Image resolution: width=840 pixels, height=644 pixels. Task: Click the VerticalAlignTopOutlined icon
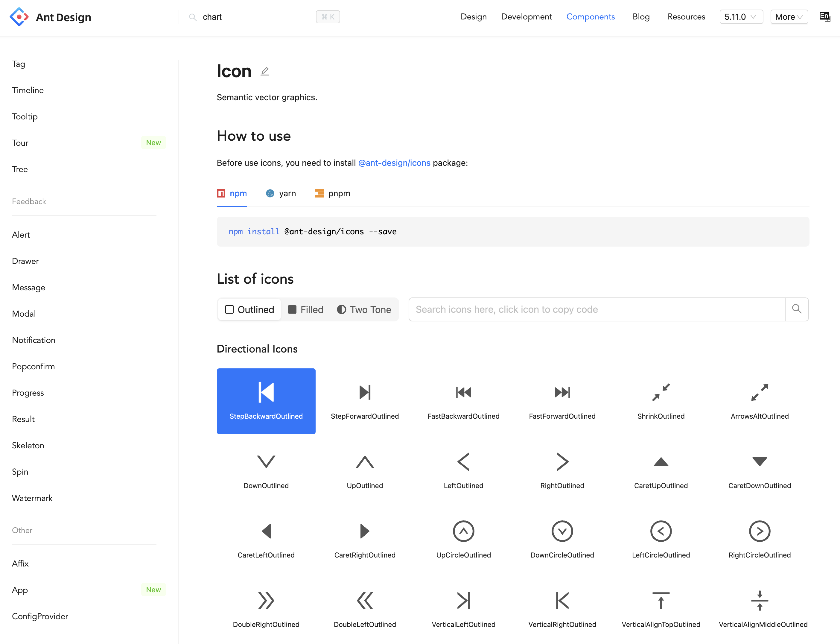point(661,609)
